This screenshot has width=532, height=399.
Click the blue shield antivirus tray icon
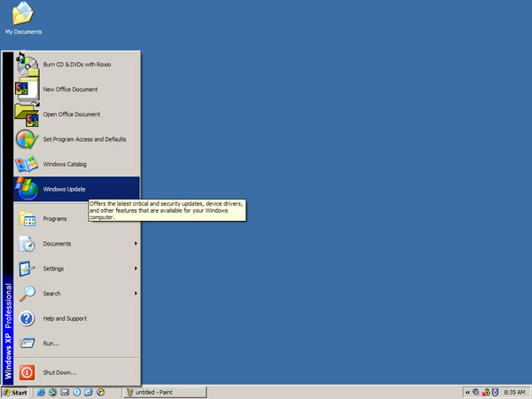pos(496,393)
